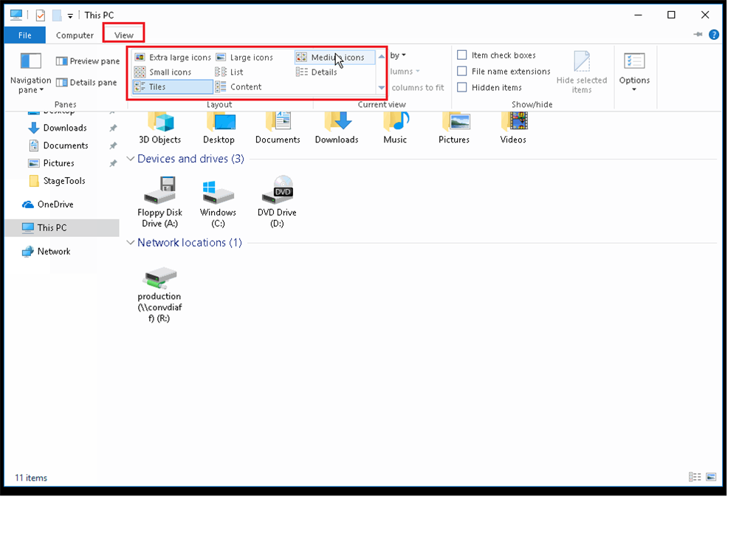The image size is (756, 553).
Task: Open the File menu
Action: pos(24,35)
